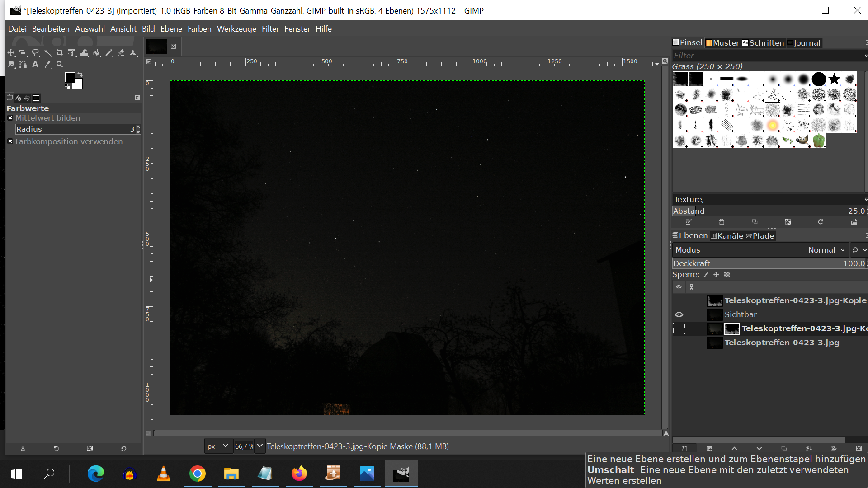Select the Clone stamp tool
The height and width of the screenshot is (488, 868).
point(133,53)
